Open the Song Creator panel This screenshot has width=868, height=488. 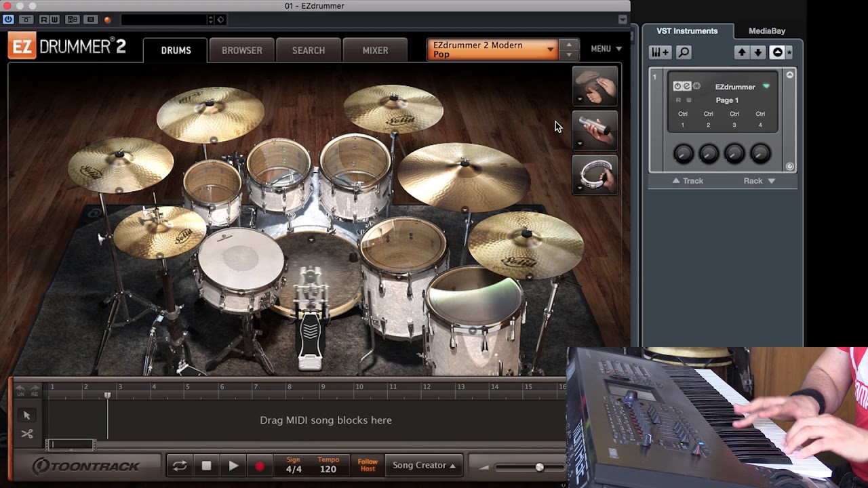point(424,465)
